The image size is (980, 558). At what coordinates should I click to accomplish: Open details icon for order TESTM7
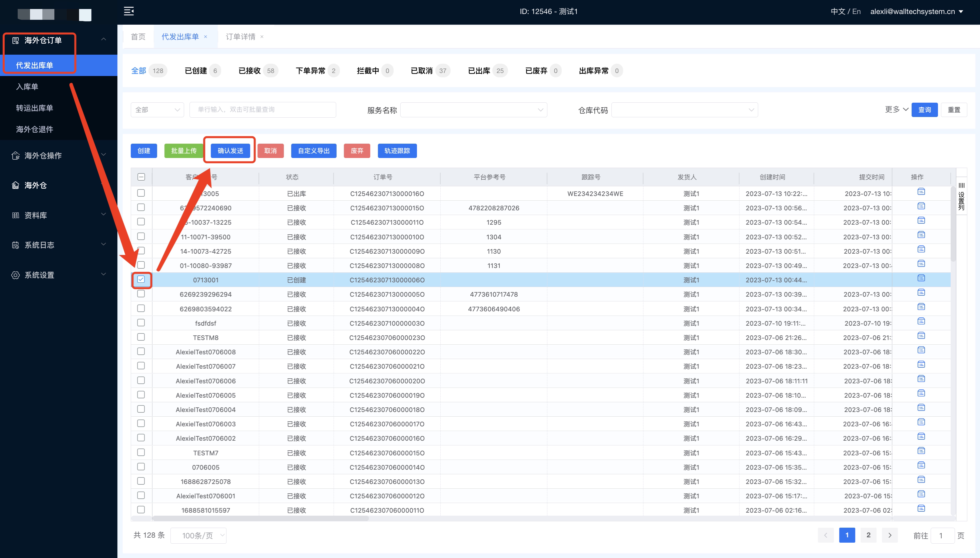[x=921, y=451]
